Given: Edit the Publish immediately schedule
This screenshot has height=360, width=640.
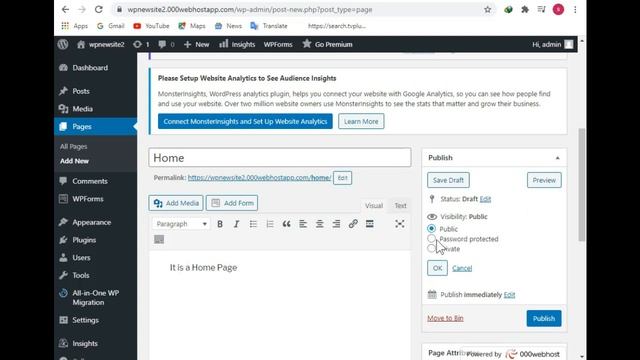Looking at the screenshot, I should pos(509,295).
